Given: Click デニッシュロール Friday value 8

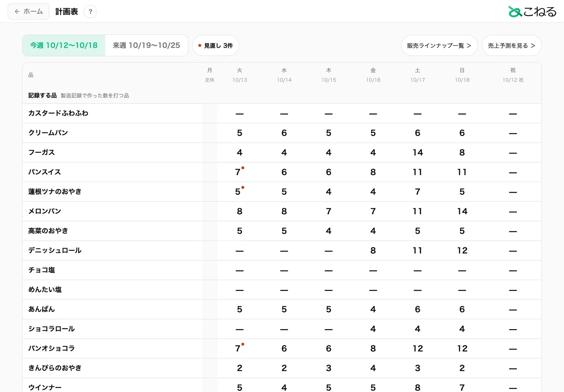Looking at the screenshot, I should (373, 251).
